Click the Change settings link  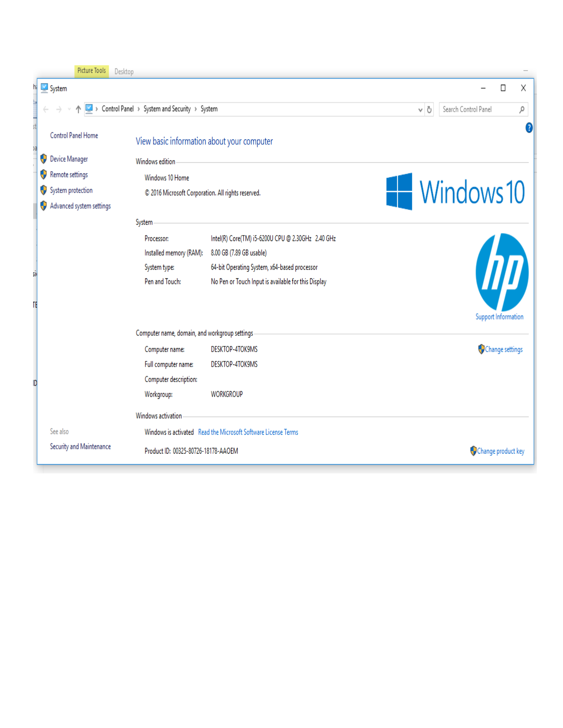(x=504, y=349)
